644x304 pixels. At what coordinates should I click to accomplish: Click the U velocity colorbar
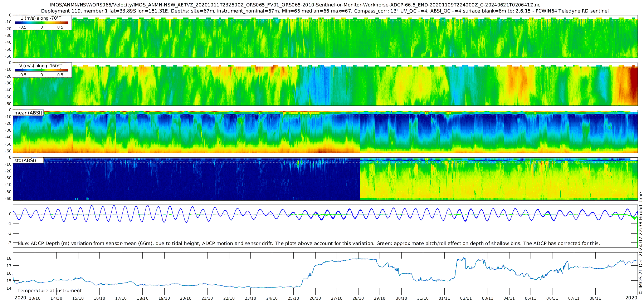pos(42,23)
